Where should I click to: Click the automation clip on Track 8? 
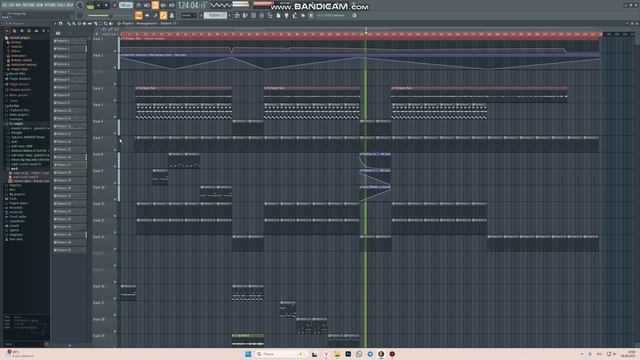coord(375,161)
